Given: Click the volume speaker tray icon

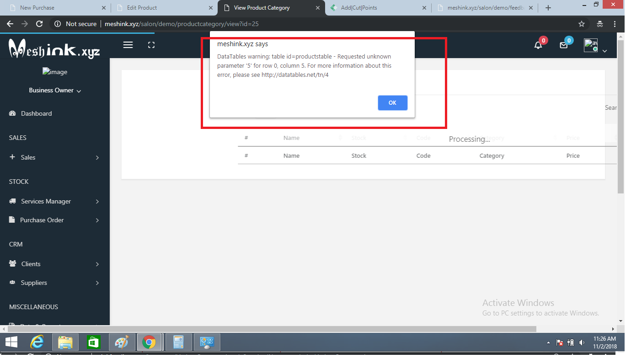Looking at the screenshot, I should tap(582, 343).
